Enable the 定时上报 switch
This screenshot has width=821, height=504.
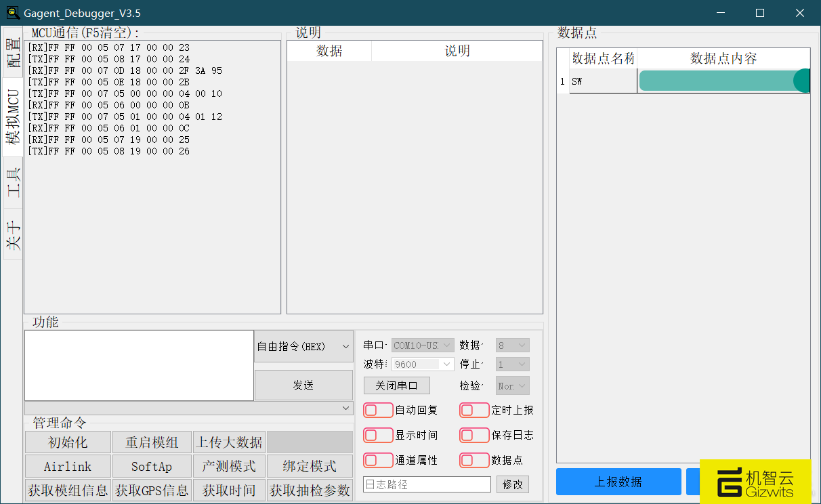point(474,410)
